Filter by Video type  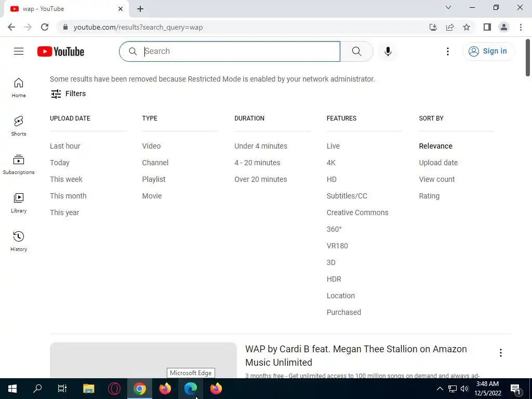coord(151,146)
